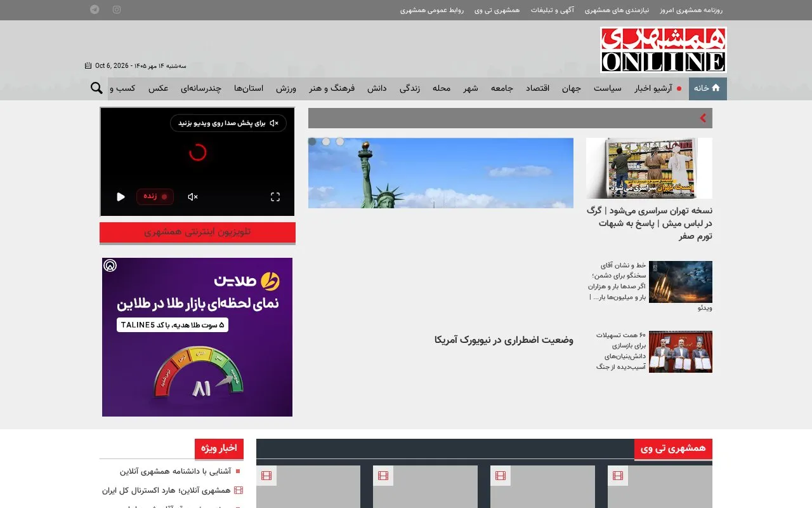Open story ۶۰ همت تسهیلات برای بازسازی
Screen dimensions: 812x508
coord(621,351)
